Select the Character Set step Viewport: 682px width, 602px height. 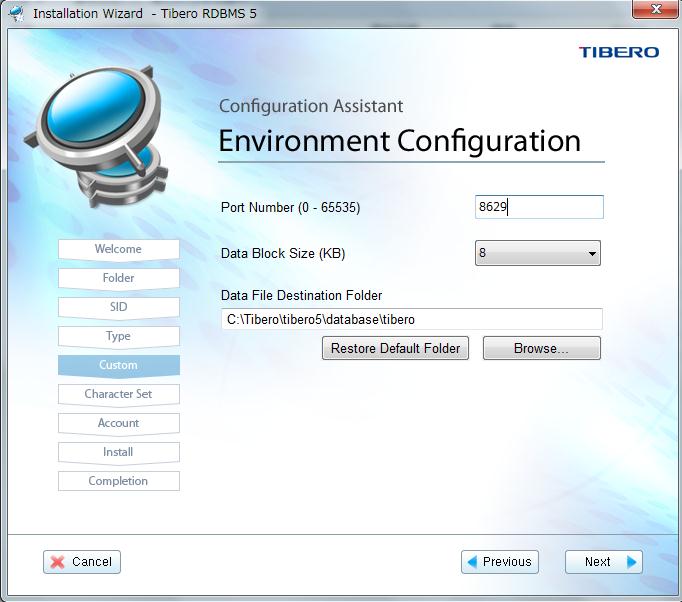pyautogui.click(x=119, y=395)
